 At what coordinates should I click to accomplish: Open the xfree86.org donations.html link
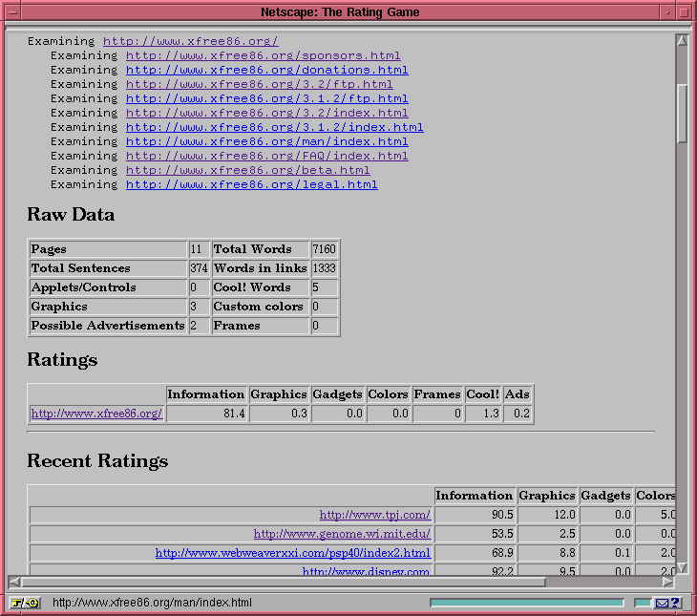point(266,70)
